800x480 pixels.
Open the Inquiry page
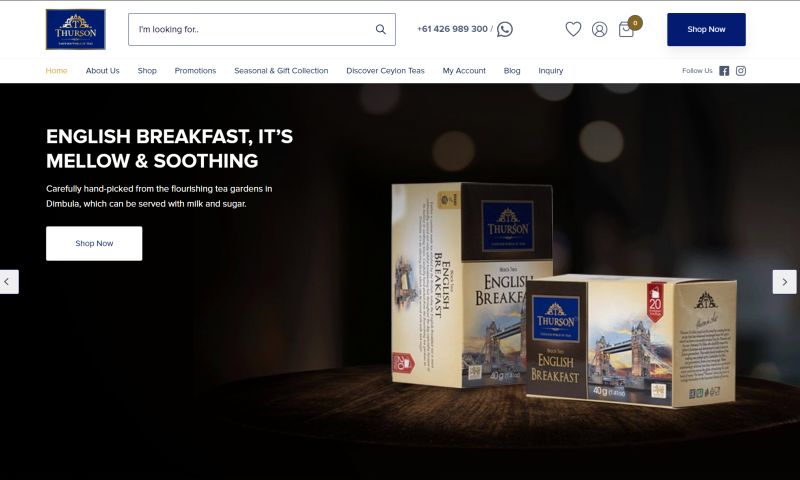pyautogui.click(x=551, y=71)
